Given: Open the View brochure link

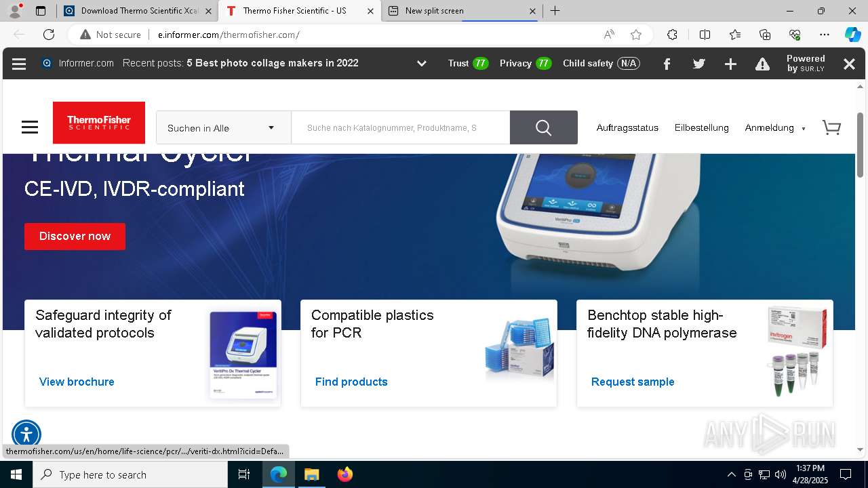Looking at the screenshot, I should 77,382.
